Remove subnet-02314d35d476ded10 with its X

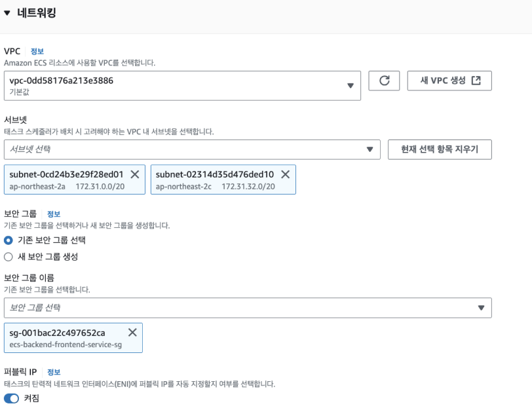[x=286, y=174]
